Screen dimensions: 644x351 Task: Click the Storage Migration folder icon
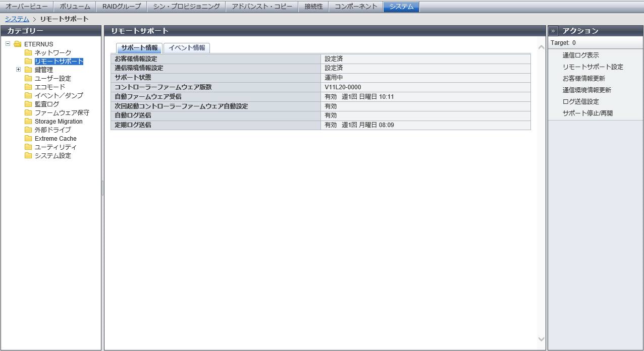pos(28,122)
